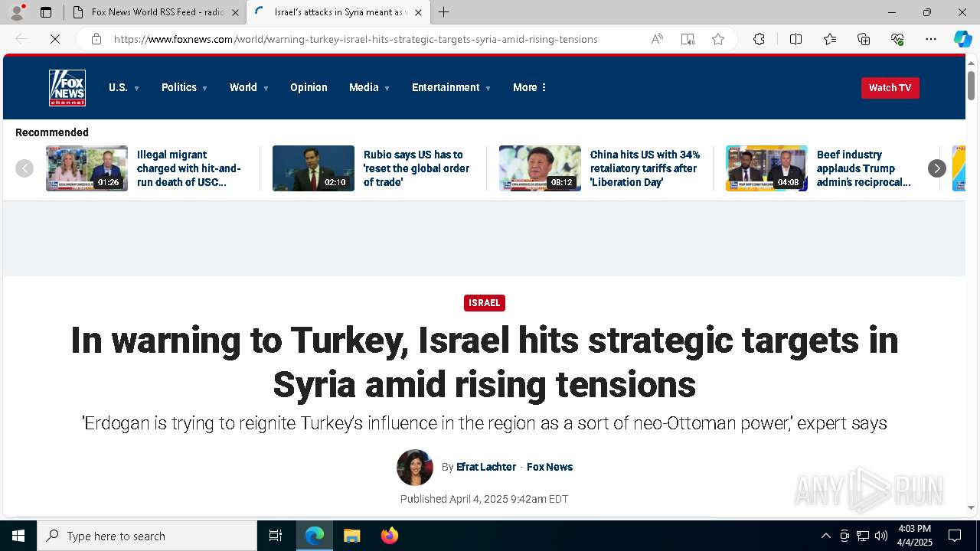Screen dimensions: 980x551
Task: Open the Fox News byline link
Action: [550, 467]
